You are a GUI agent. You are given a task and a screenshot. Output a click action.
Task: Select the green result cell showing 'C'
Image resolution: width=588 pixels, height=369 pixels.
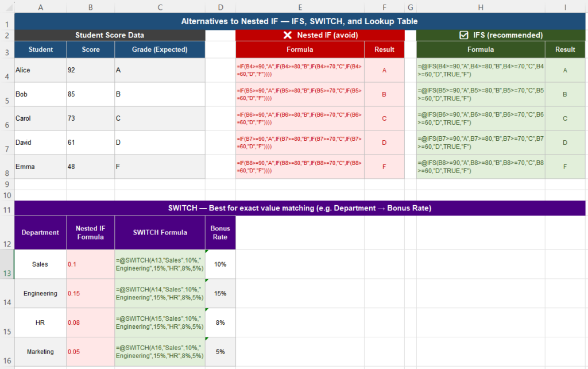click(565, 118)
